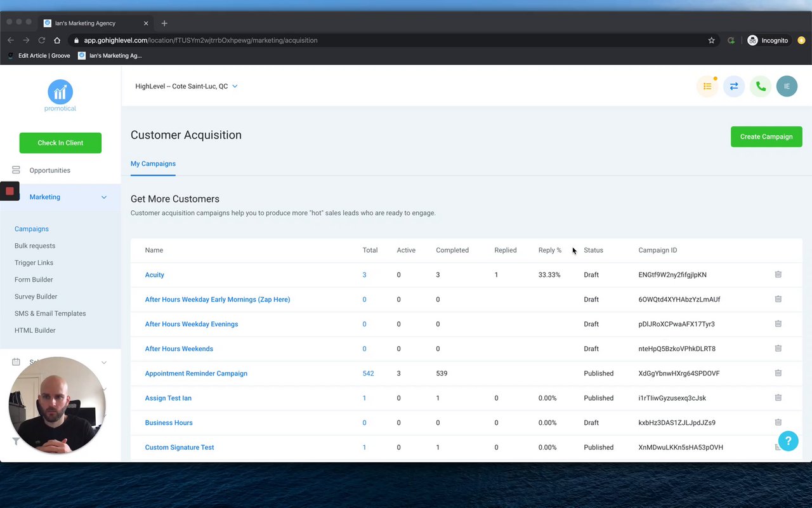Viewport: 812px width, 508px height.
Task: Open the task list icon in header
Action: click(x=707, y=86)
